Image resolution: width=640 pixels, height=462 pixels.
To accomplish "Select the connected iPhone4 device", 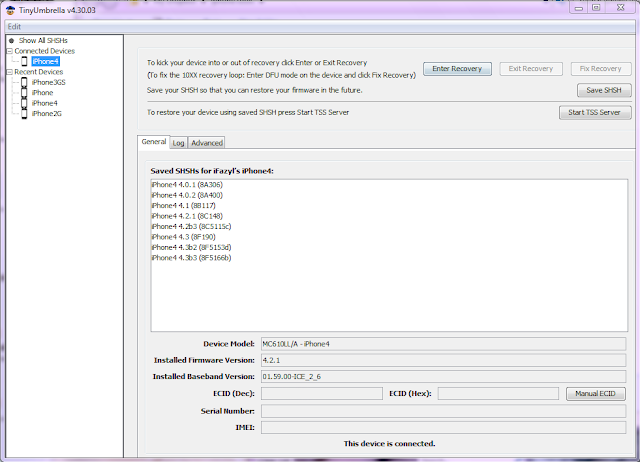I will point(46,62).
